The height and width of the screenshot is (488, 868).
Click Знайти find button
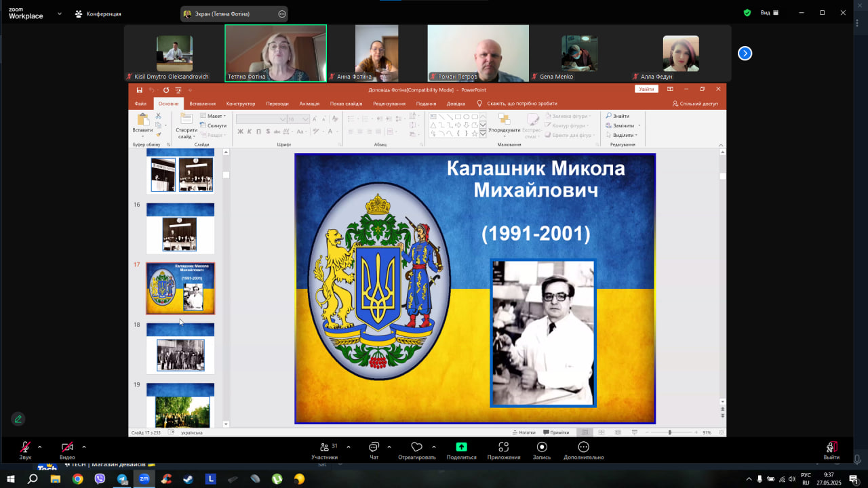618,116
